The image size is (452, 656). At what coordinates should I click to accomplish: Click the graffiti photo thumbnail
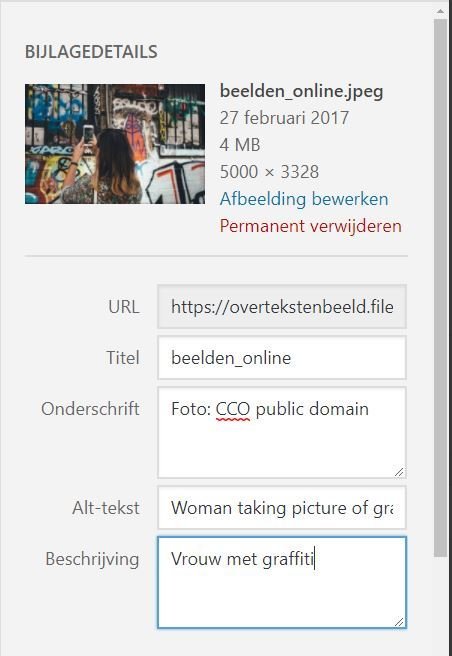(115, 144)
